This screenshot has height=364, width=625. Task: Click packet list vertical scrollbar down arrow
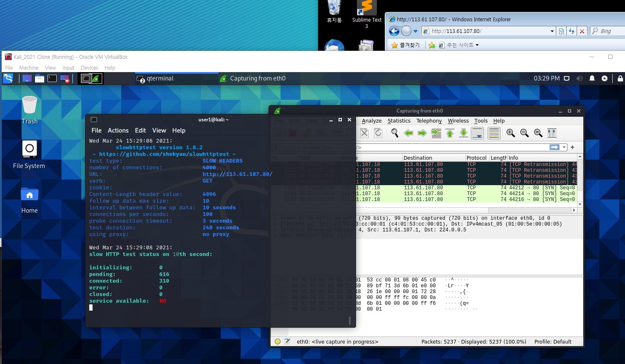(580, 204)
